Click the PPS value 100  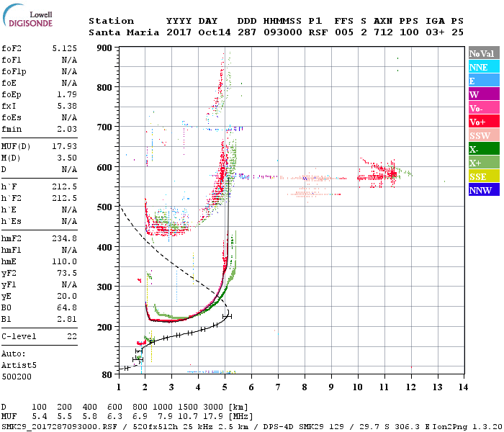tap(409, 32)
